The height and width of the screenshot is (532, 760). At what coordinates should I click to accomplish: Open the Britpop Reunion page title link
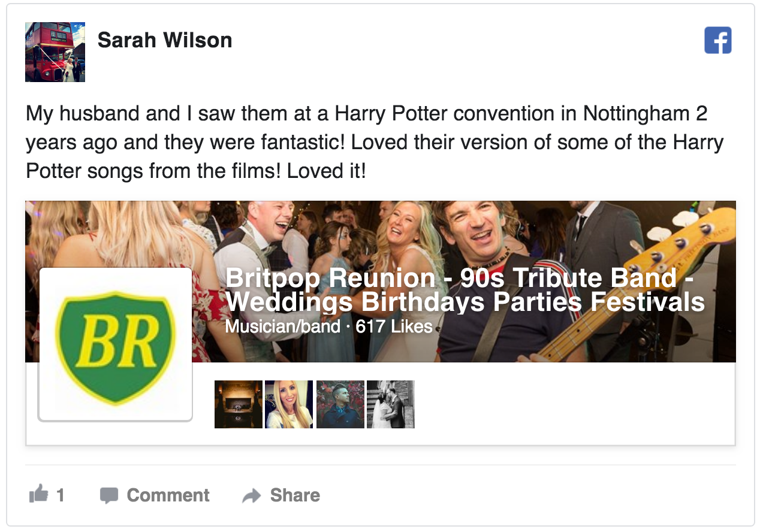[465, 290]
